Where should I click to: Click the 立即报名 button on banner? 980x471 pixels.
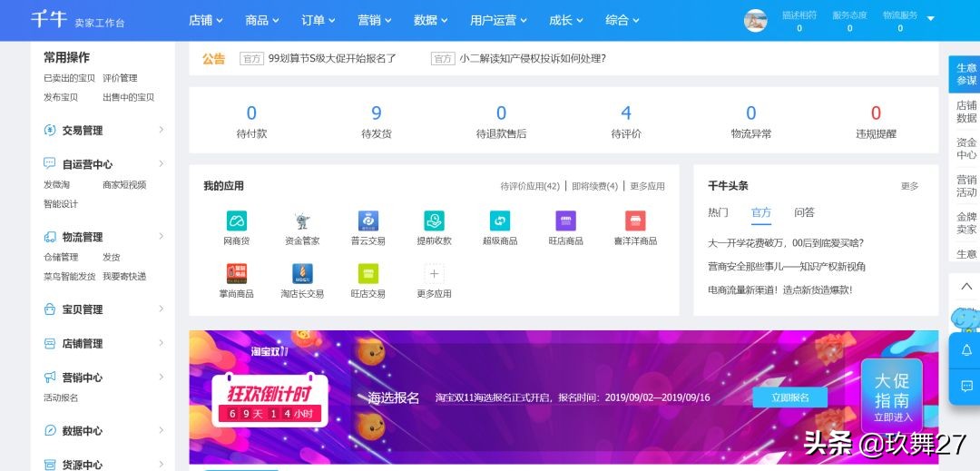point(790,397)
